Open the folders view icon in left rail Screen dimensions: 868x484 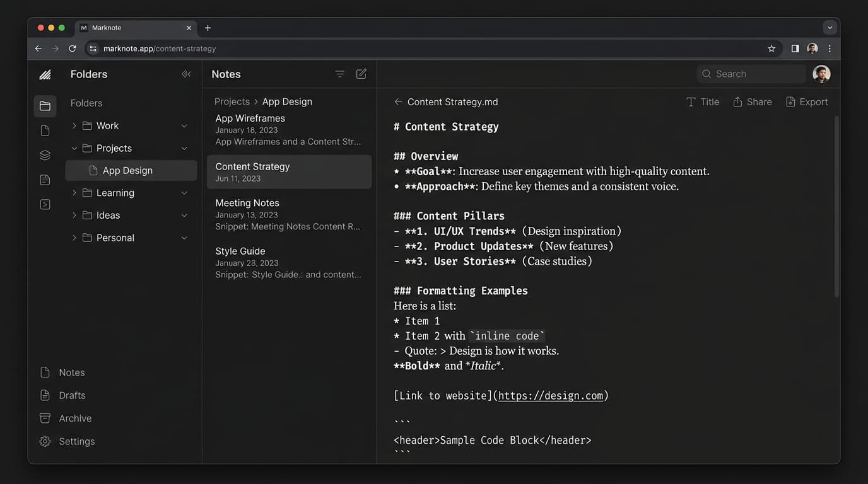pyautogui.click(x=45, y=107)
